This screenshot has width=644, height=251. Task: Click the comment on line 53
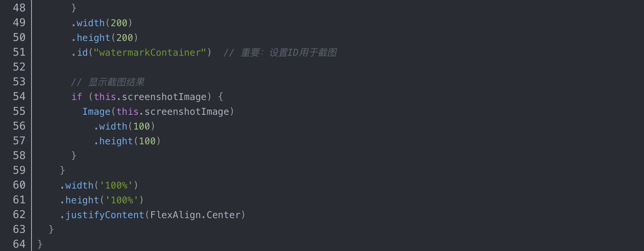108,82
